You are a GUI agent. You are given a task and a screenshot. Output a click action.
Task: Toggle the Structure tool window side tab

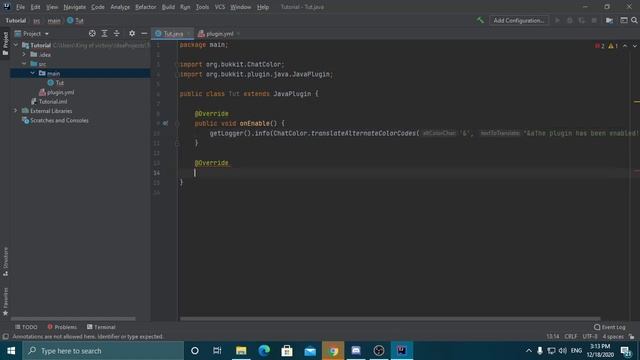[5, 262]
